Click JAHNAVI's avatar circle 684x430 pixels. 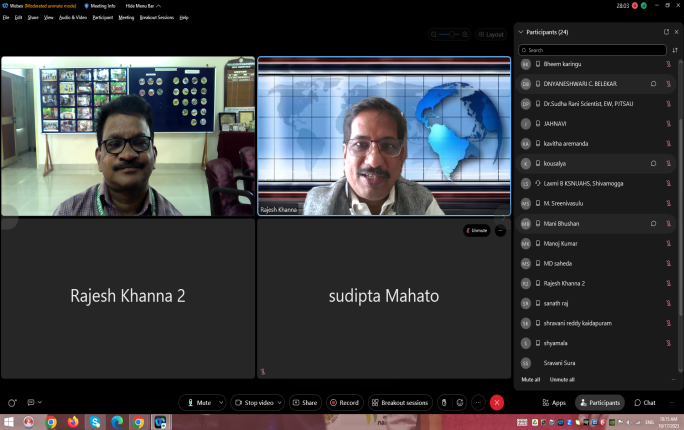[x=526, y=124]
